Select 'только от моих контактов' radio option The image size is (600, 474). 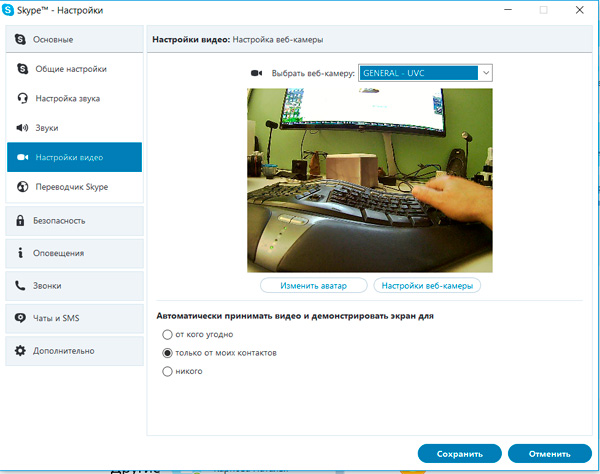tap(167, 353)
